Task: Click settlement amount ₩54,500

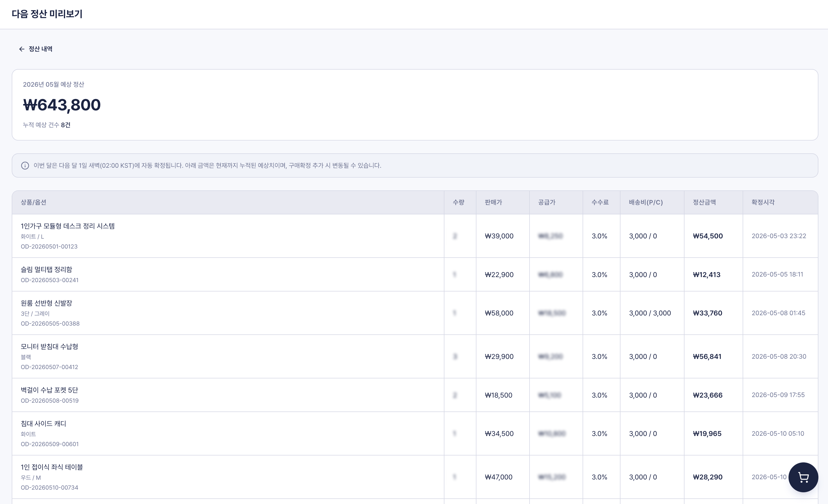Action: [708, 236]
